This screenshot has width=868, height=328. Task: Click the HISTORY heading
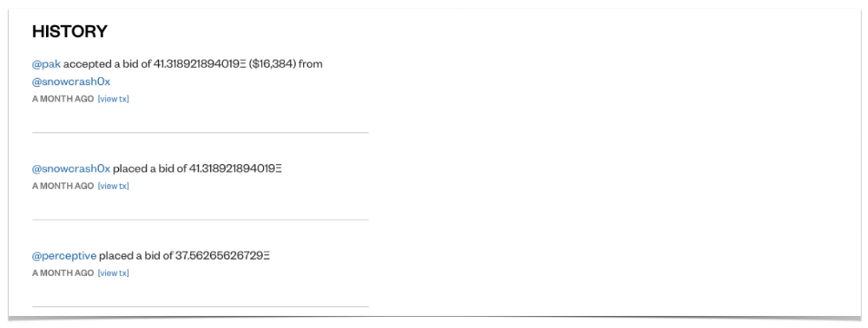pyautogui.click(x=69, y=31)
